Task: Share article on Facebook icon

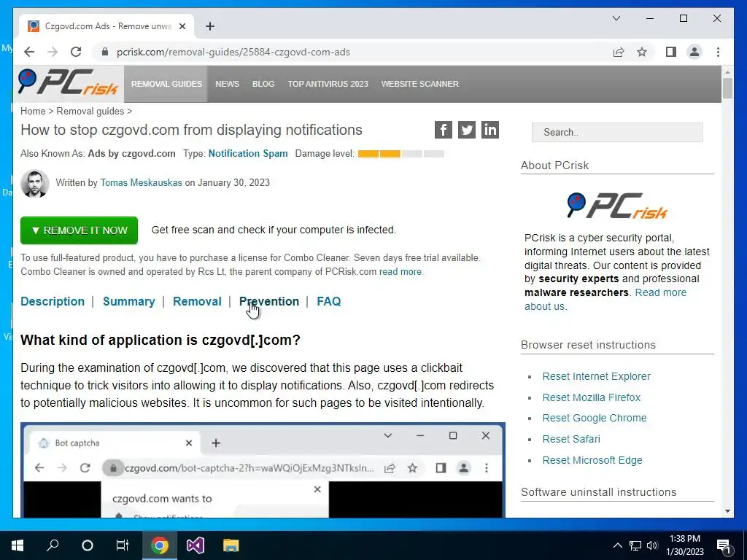Action: click(x=443, y=130)
